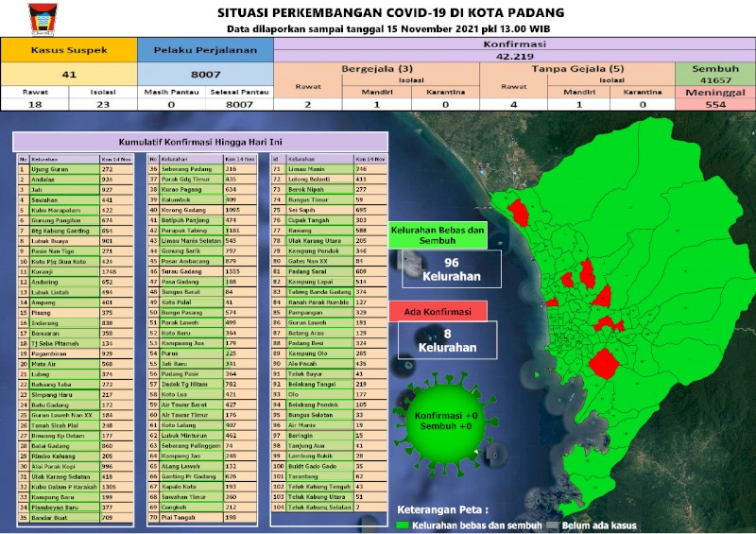756x534 pixels.
Task: Select the 'Pagambiran' row in the table
Action: [x=76, y=353]
